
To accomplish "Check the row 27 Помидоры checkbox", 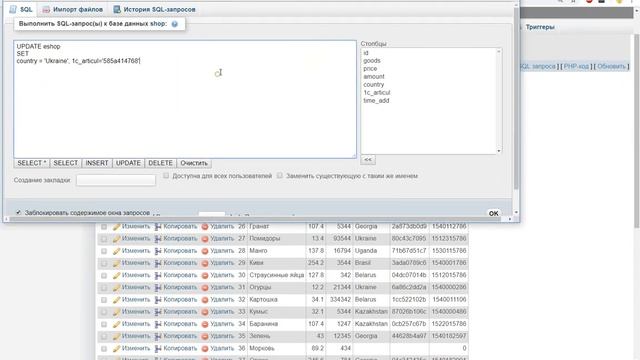I will [104, 239].
